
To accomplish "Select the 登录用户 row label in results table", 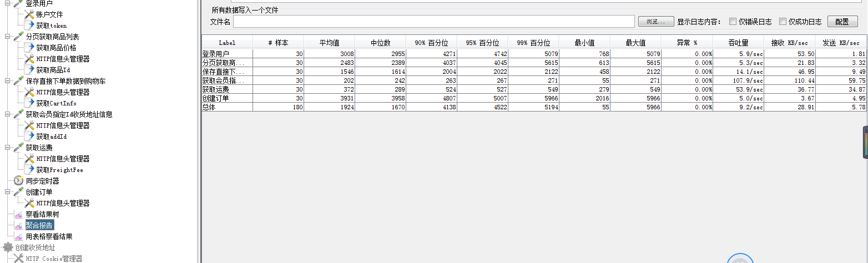I will click(x=215, y=54).
